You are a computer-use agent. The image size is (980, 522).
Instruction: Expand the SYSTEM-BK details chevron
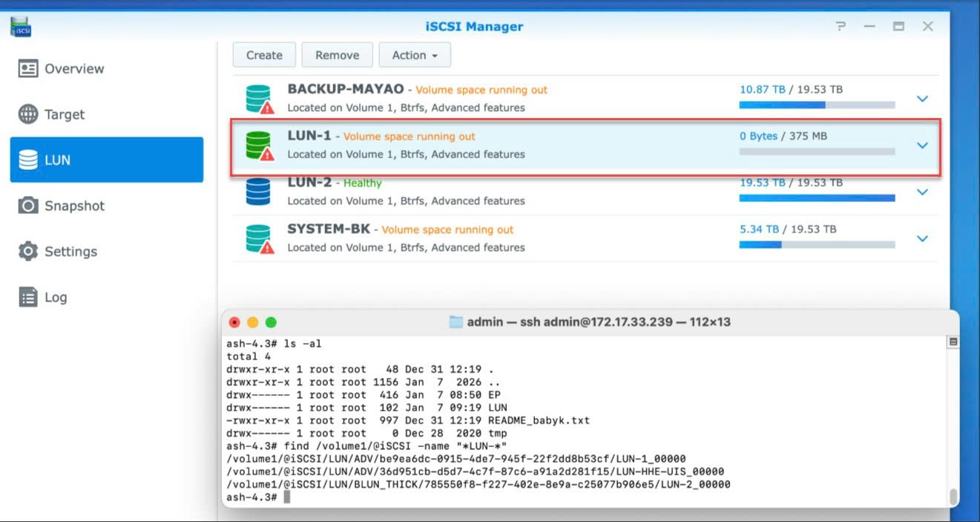coord(922,238)
